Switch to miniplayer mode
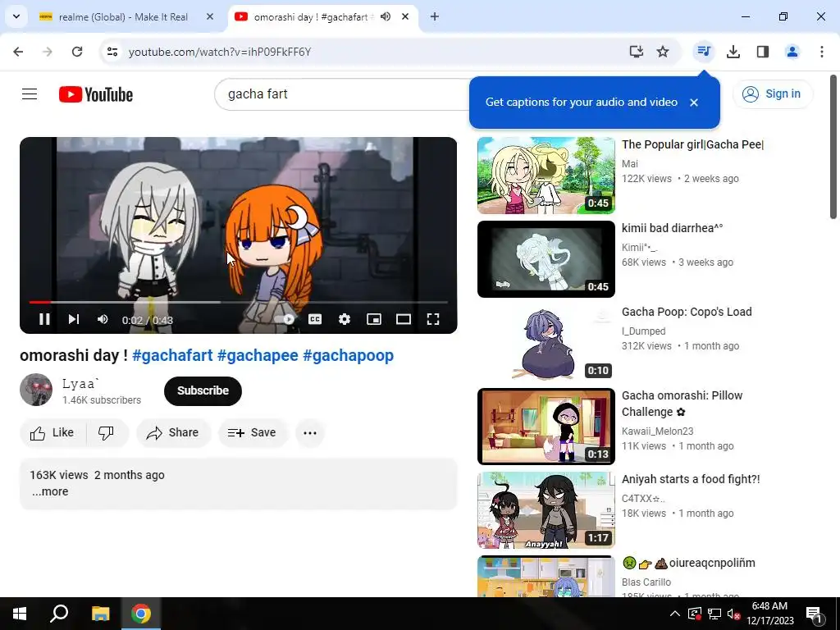This screenshot has width=840, height=630. point(374,319)
